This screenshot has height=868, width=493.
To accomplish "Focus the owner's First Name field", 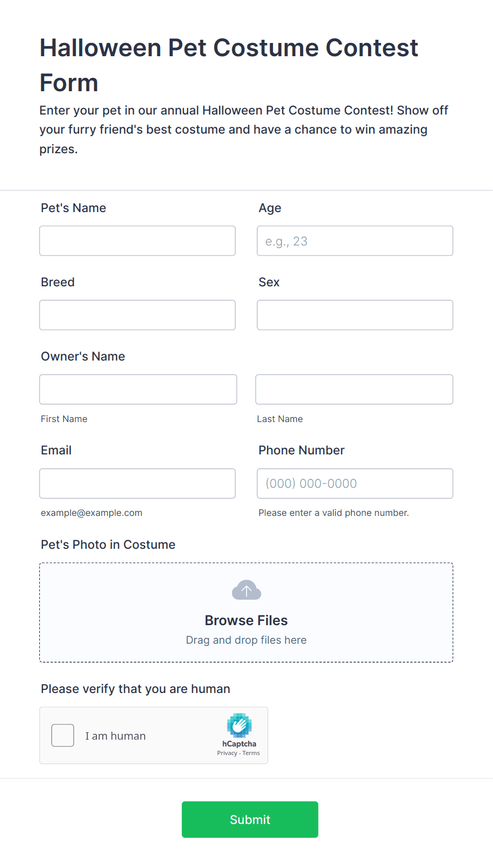I will (x=138, y=389).
